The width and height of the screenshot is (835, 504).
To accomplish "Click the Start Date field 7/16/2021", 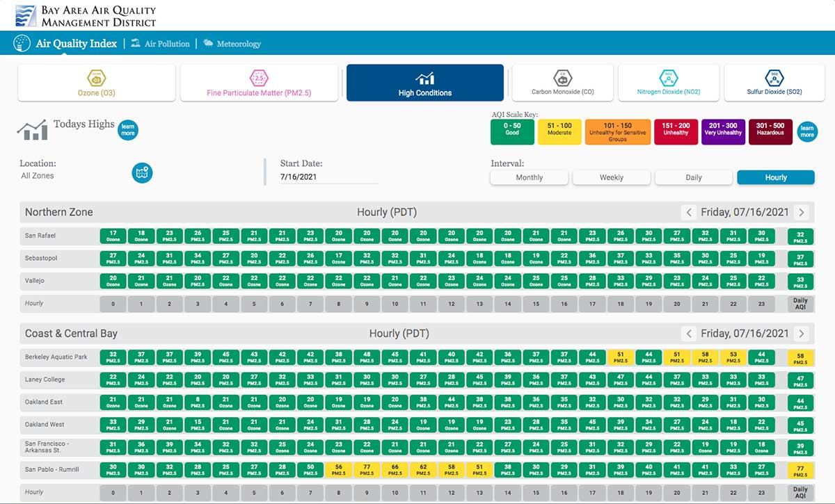I will point(329,177).
